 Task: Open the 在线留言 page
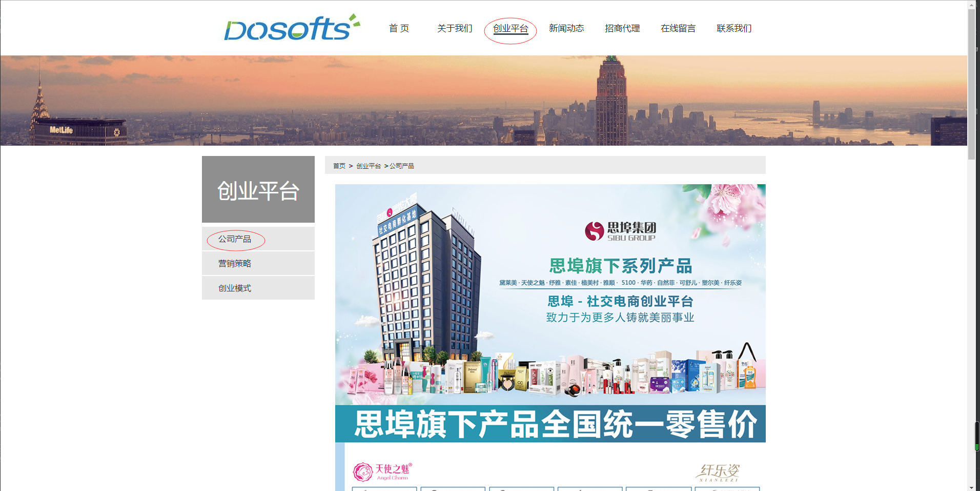click(x=678, y=28)
